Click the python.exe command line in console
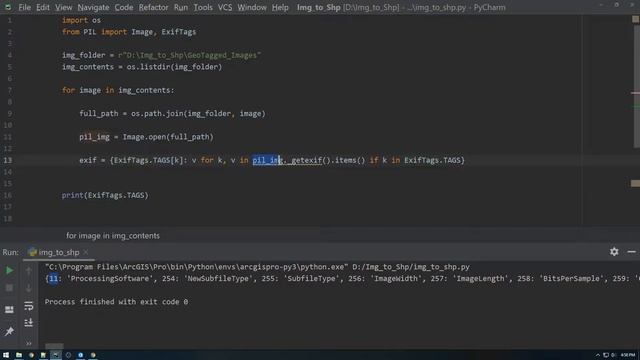Screen dimensions: 640x360 coord(257,267)
